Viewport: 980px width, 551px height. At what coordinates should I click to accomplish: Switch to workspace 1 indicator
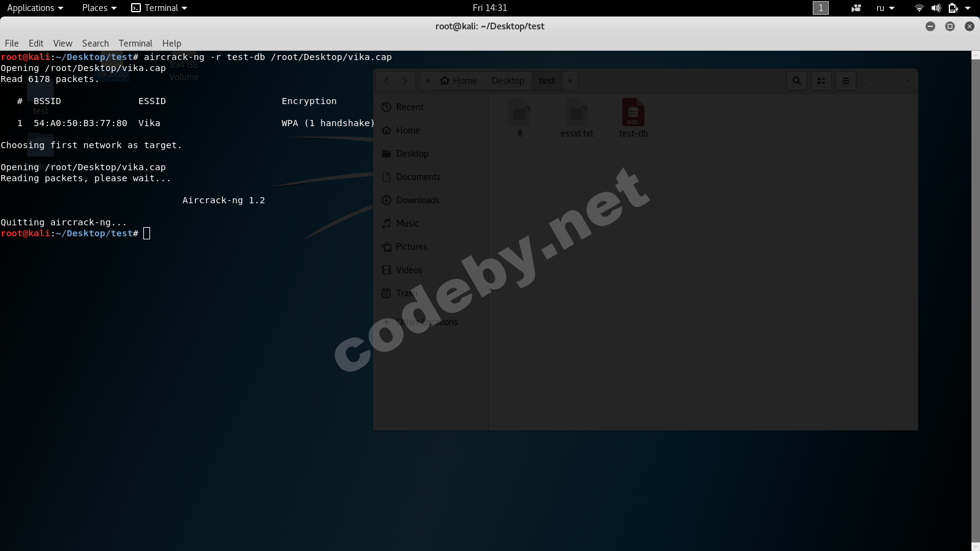coord(821,8)
